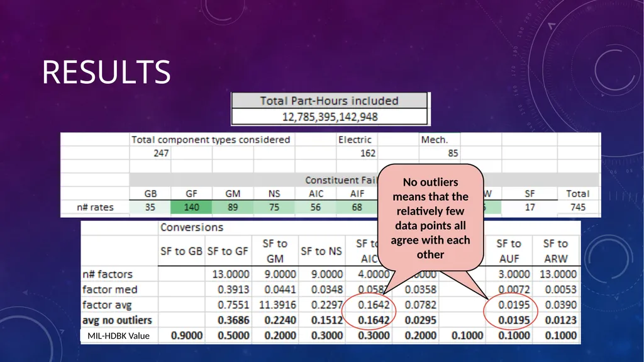Click the bold value 0.2240

click(280, 320)
